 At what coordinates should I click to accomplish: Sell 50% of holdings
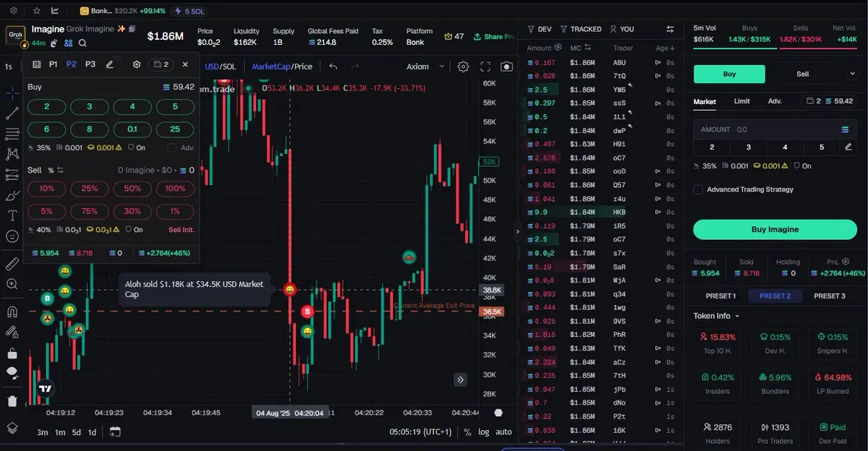132,189
